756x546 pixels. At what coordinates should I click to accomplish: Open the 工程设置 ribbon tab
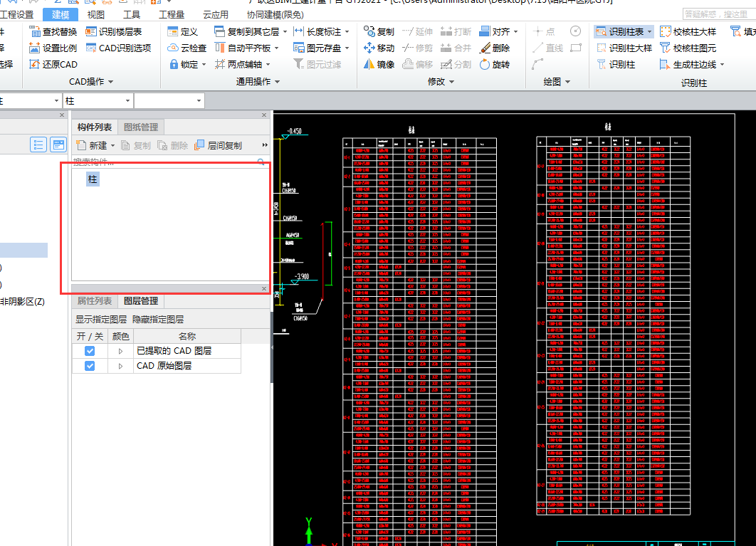pyautogui.click(x=17, y=15)
